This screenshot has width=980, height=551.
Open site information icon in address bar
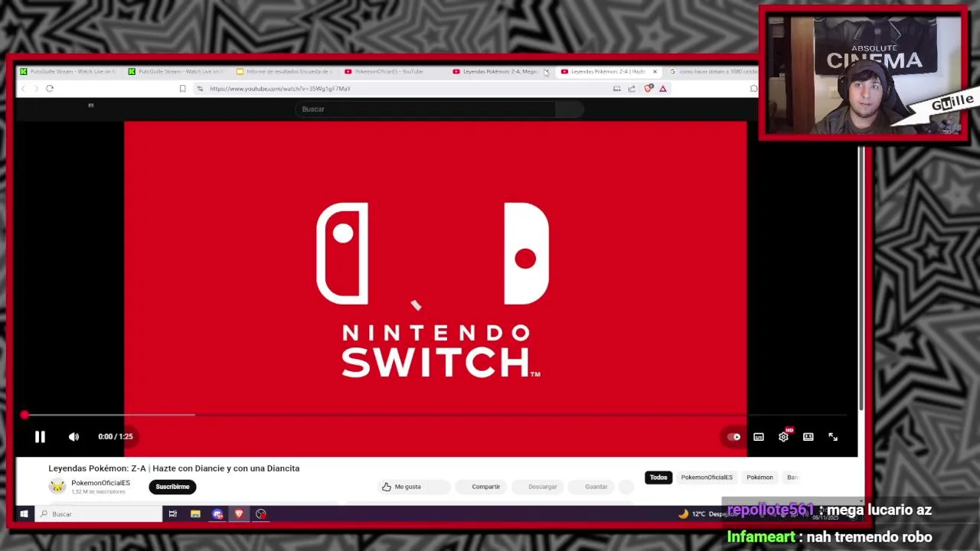(200, 89)
